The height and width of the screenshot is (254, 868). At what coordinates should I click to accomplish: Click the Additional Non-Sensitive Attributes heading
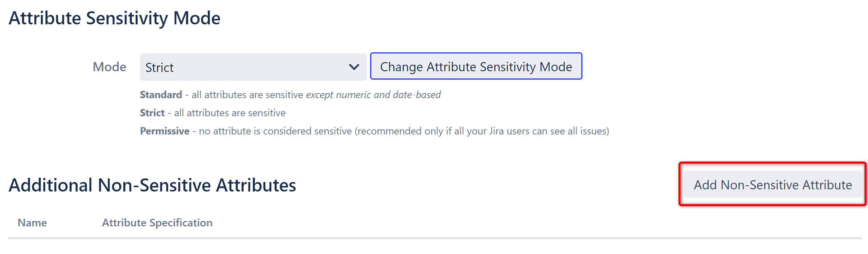coord(153,186)
